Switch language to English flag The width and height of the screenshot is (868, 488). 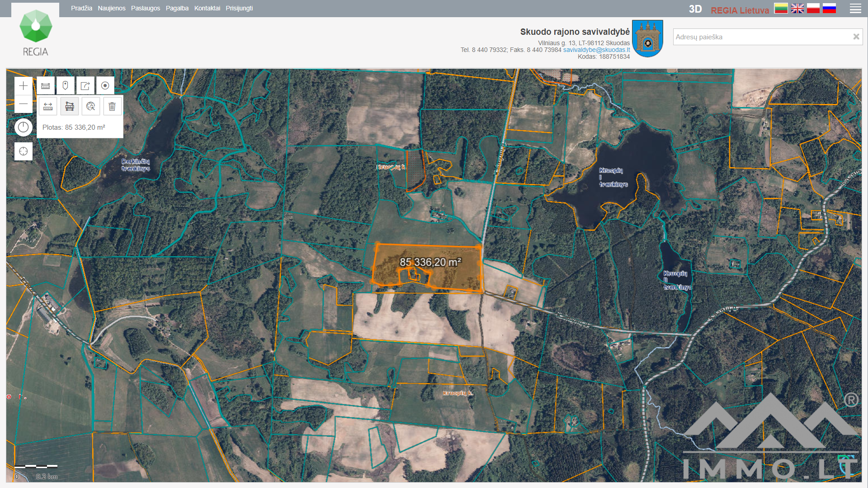click(x=797, y=8)
